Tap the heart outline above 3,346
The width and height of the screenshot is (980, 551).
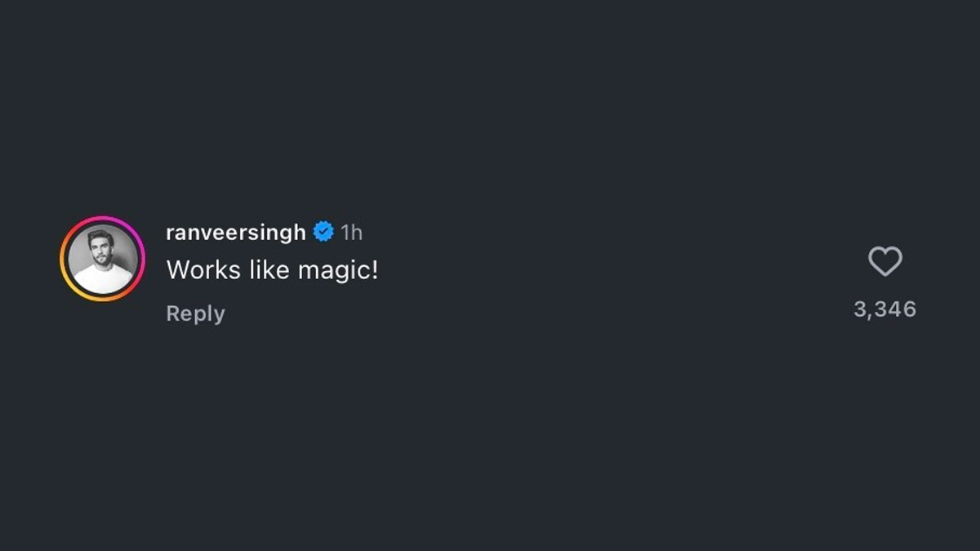[x=884, y=261]
